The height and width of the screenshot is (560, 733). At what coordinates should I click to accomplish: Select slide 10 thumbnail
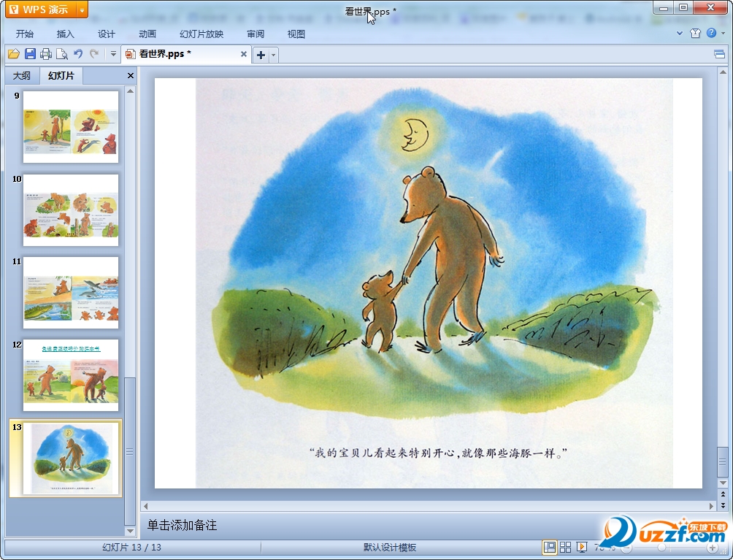(x=71, y=210)
